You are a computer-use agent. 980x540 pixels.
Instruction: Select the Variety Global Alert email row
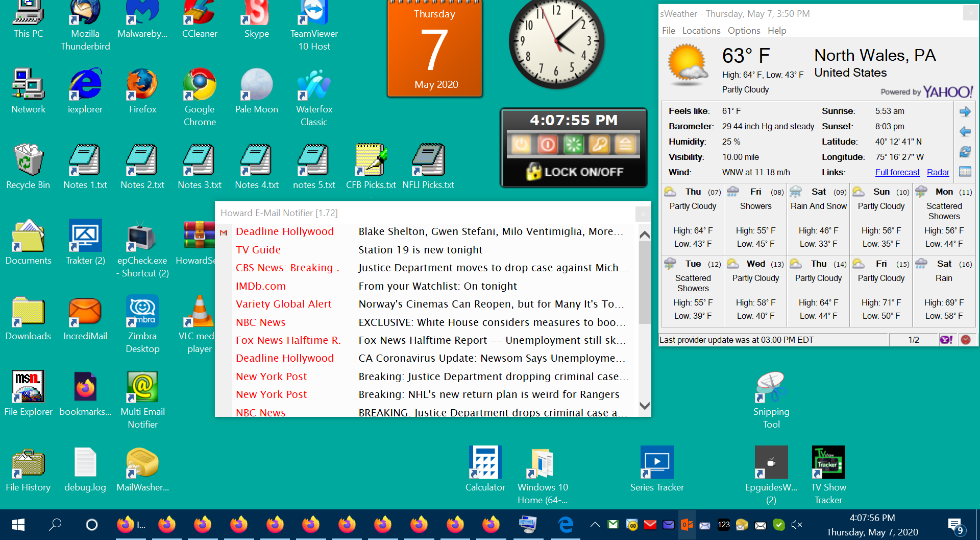click(427, 304)
